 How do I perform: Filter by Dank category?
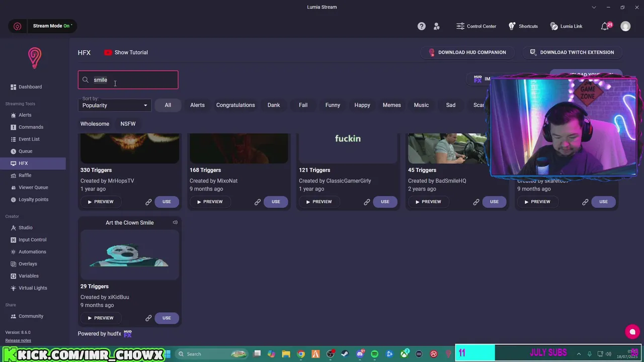click(274, 105)
